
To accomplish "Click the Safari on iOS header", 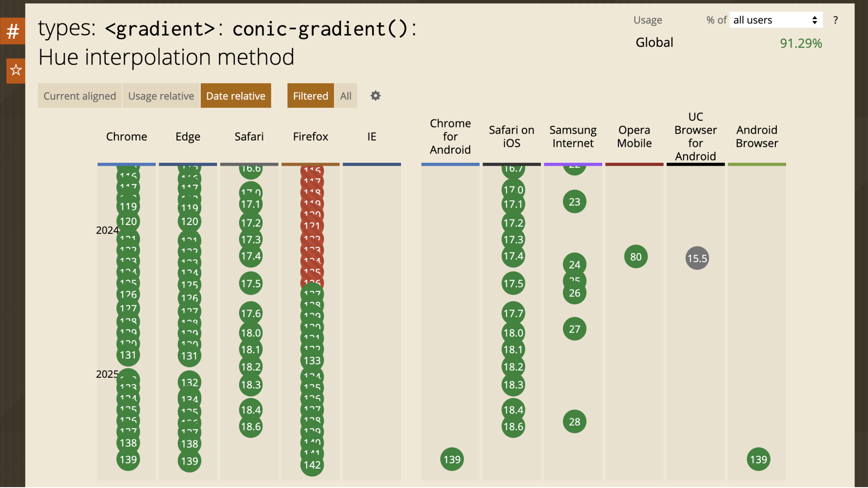I will click(512, 136).
